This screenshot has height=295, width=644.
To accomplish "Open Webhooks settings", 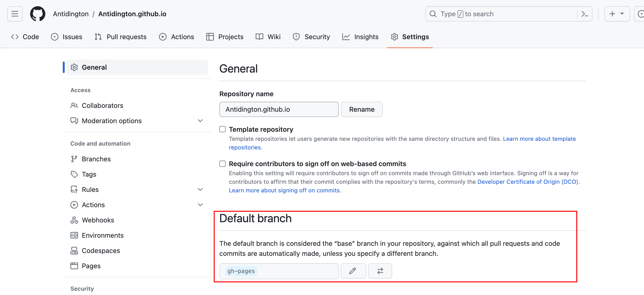I will pyautogui.click(x=137, y=220).
